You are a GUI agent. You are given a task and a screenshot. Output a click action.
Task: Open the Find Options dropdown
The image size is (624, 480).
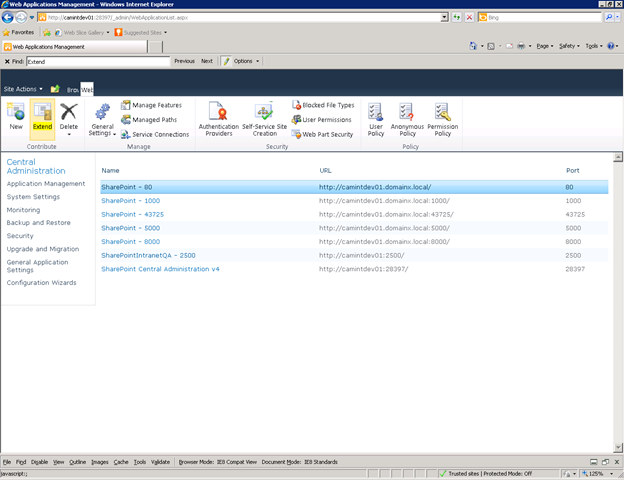(246, 61)
